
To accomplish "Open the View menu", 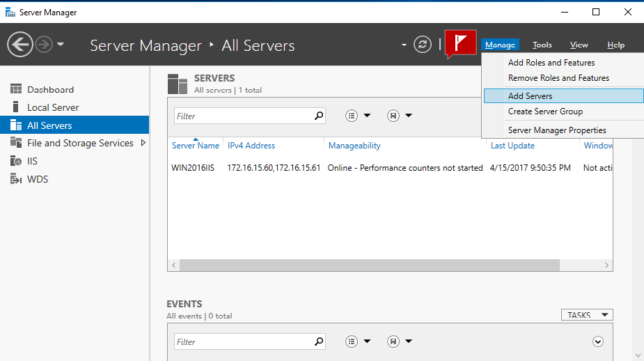I will (579, 45).
